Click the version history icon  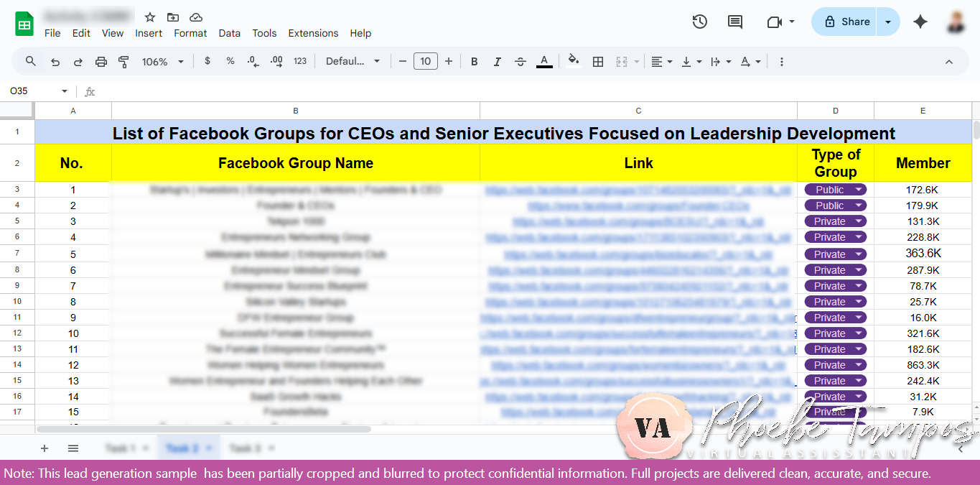pos(700,22)
